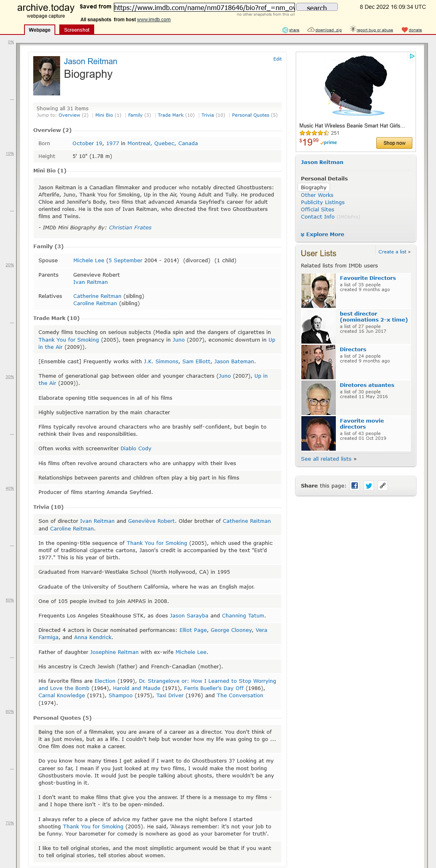Click Create a list link
Viewport: 436px width, 868px height.
tap(394, 252)
